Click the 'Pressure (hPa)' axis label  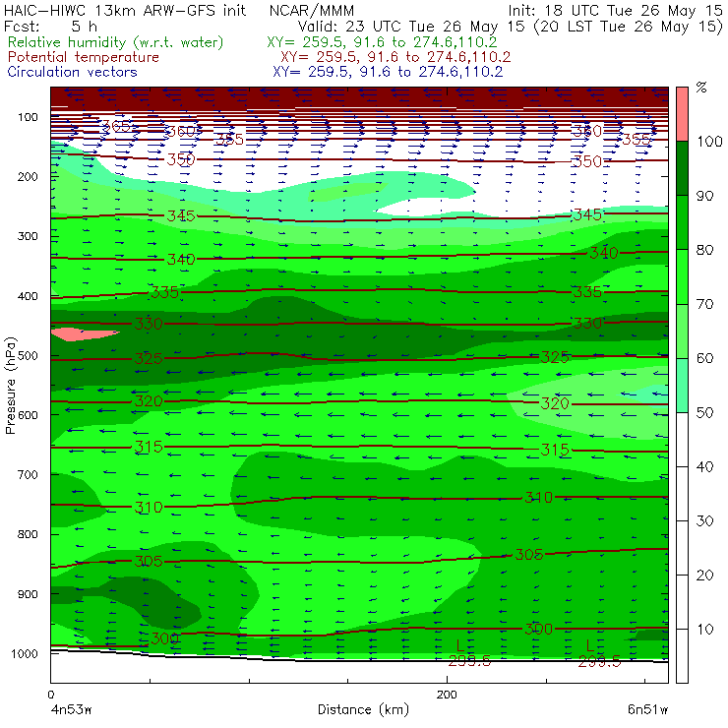(x=11, y=386)
